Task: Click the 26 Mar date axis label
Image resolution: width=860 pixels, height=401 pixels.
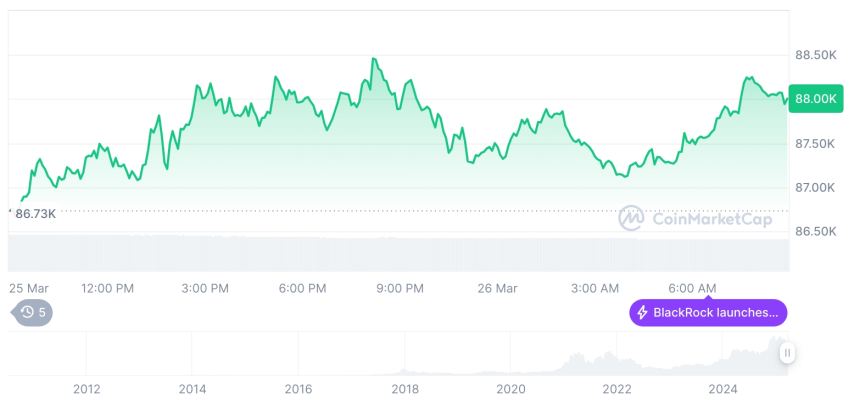Action: [x=497, y=288]
